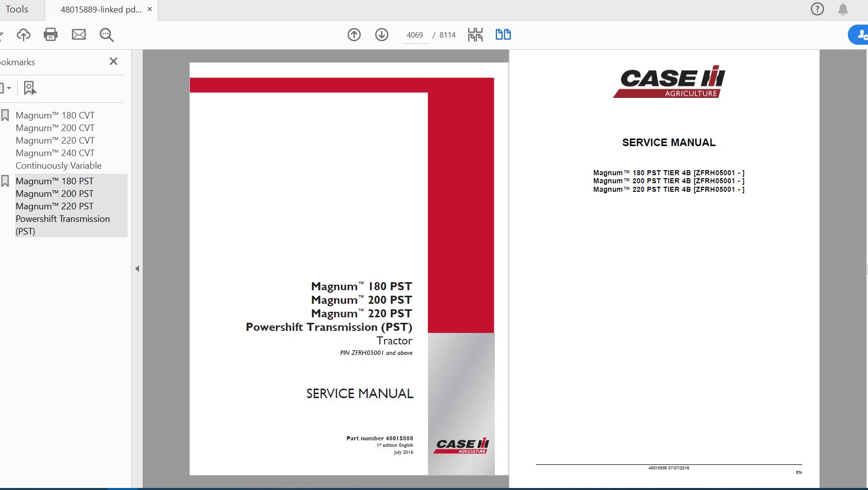Go to previous page with up arrow
The width and height of the screenshot is (868, 490).
(x=354, y=35)
